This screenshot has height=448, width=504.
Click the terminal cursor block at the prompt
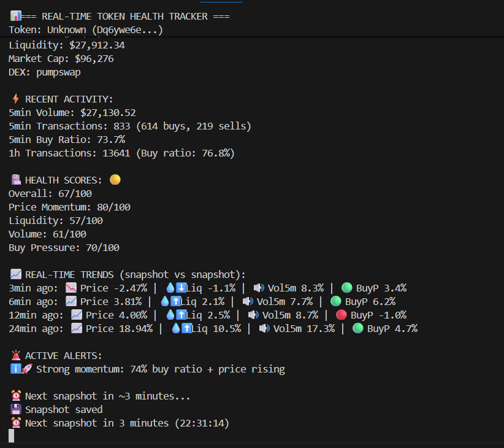click(11, 436)
